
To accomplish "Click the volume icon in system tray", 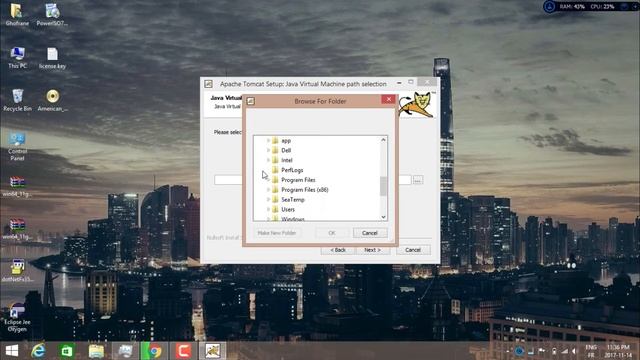I will [574, 351].
